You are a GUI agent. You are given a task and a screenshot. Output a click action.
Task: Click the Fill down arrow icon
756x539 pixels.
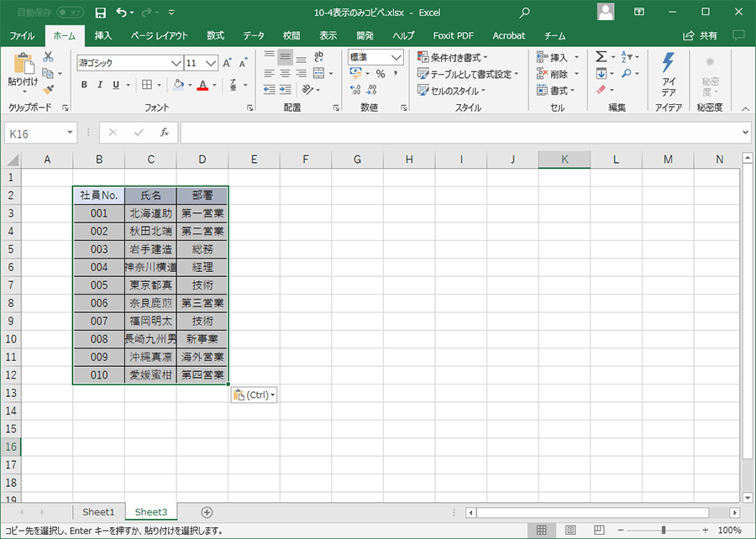[x=601, y=73]
